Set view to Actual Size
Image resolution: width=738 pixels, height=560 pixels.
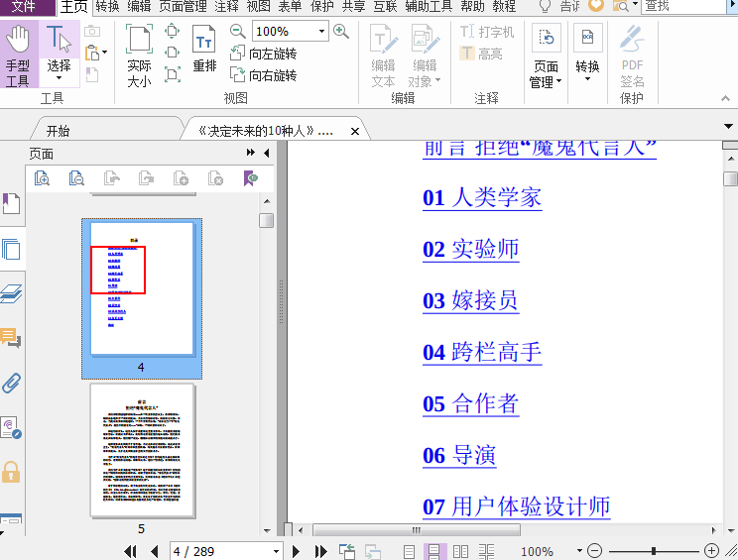139,56
